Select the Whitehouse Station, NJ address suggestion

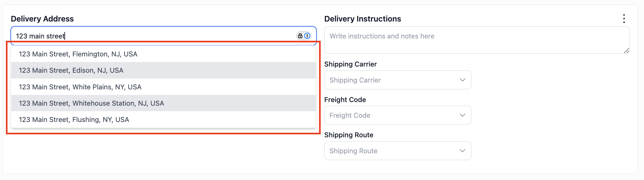pos(163,103)
